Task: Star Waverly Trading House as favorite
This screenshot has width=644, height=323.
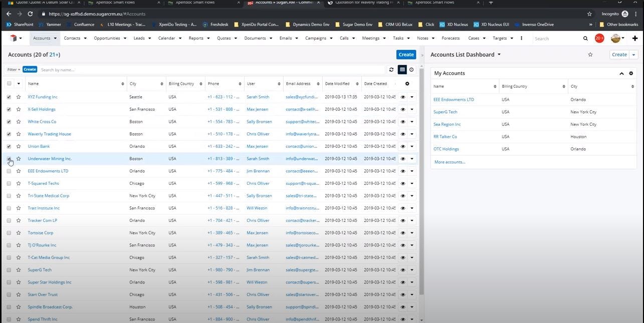Action: click(19, 134)
